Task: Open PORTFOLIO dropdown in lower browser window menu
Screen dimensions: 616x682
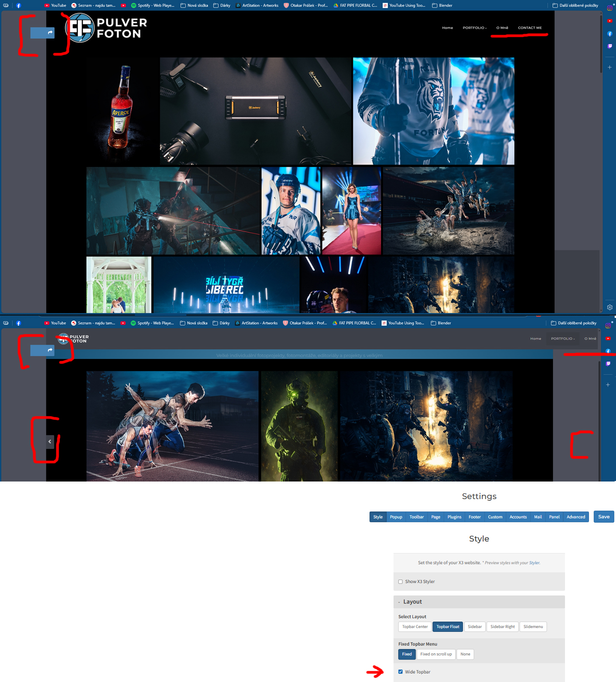Action: [x=563, y=338]
